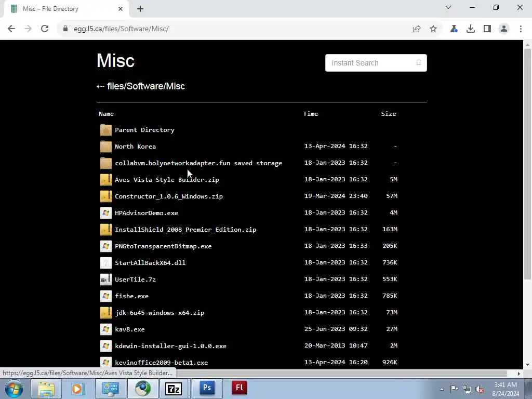Sort the listing by the Name column header

(x=106, y=114)
